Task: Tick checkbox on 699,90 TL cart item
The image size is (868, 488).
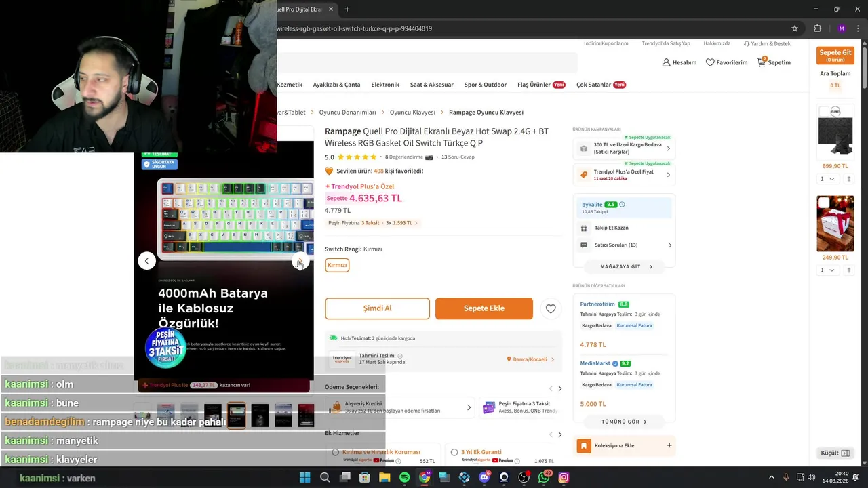Action: [x=824, y=111]
